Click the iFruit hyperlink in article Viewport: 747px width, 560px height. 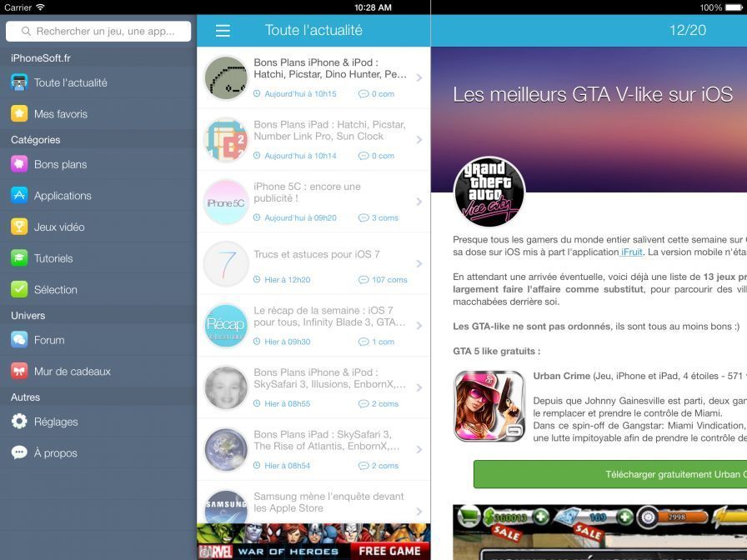[x=631, y=252]
